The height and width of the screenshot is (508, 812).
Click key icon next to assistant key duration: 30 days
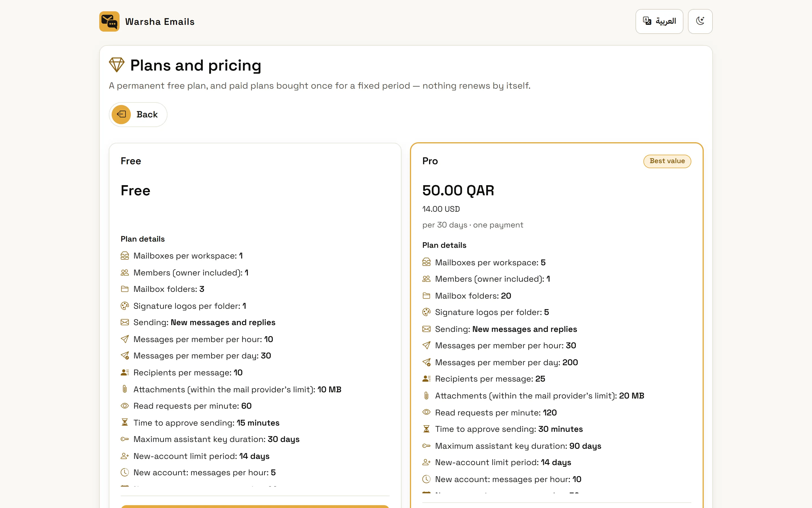point(125,439)
